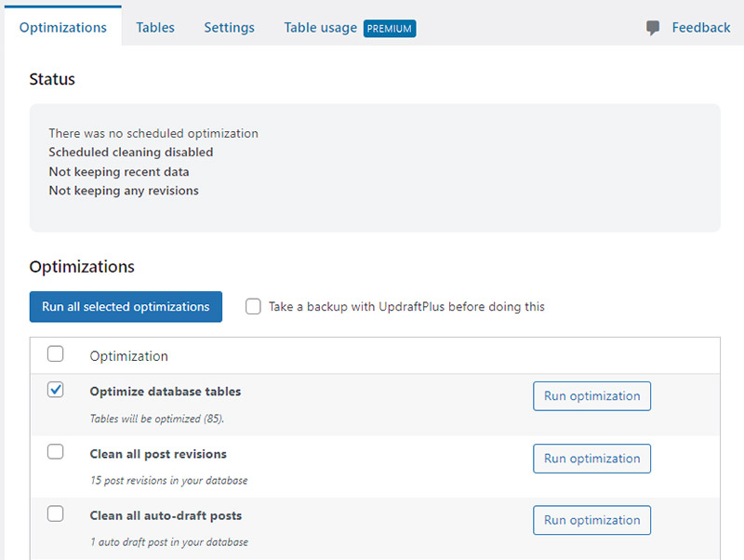This screenshot has width=744, height=560.
Task: Uncheck Optimize database tables
Action: [x=55, y=390]
